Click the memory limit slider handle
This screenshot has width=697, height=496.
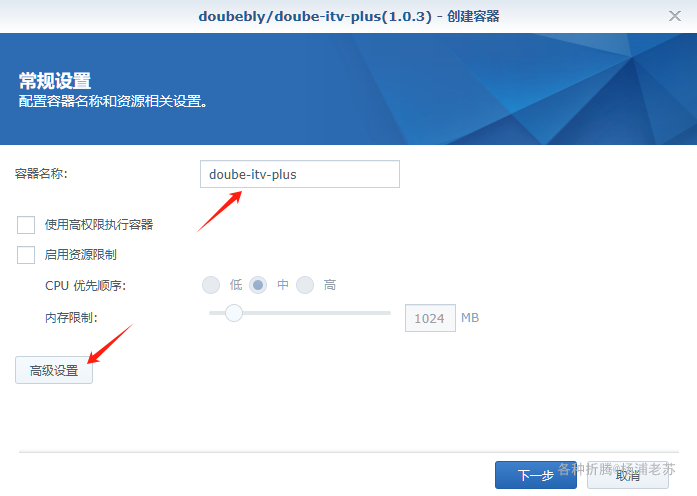point(233,313)
